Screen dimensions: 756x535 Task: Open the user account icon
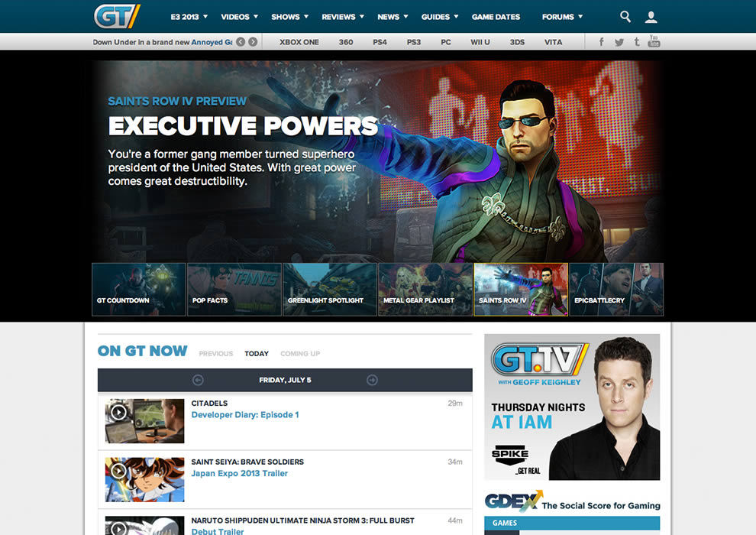(651, 17)
